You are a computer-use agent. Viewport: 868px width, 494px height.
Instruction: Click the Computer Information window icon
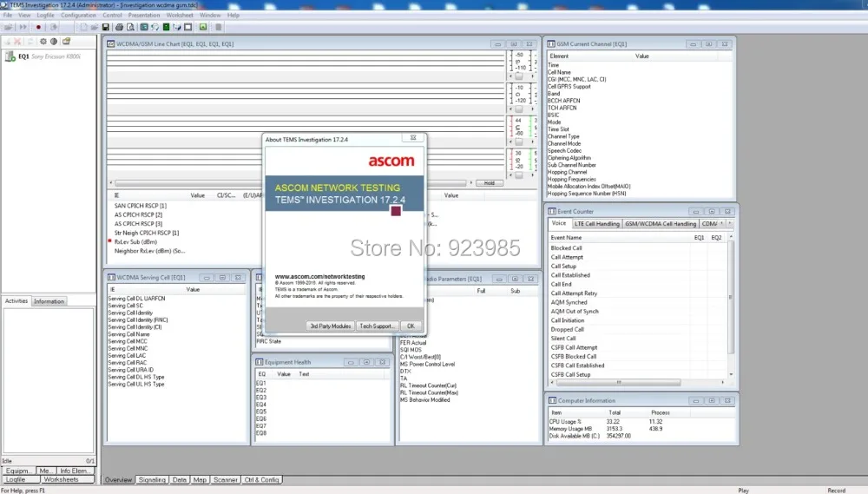552,400
